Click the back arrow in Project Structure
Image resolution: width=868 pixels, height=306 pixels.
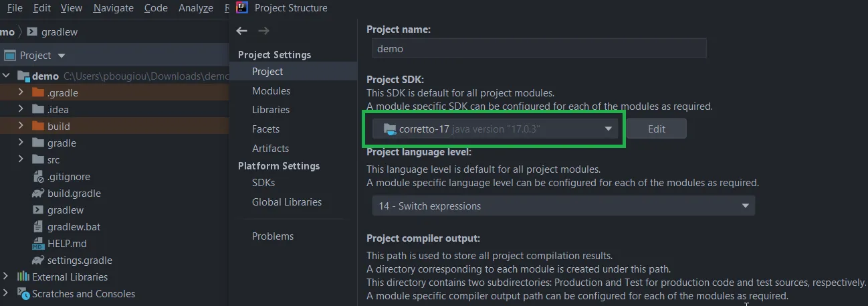(x=242, y=31)
